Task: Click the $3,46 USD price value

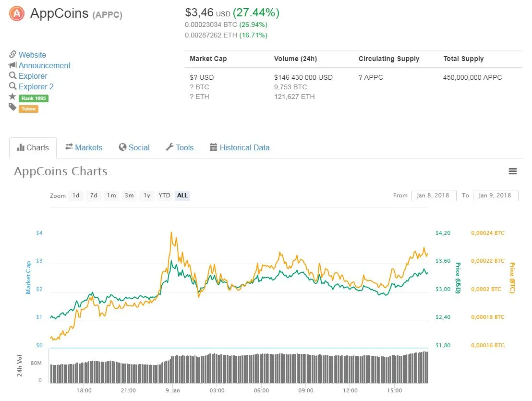Action: point(207,13)
